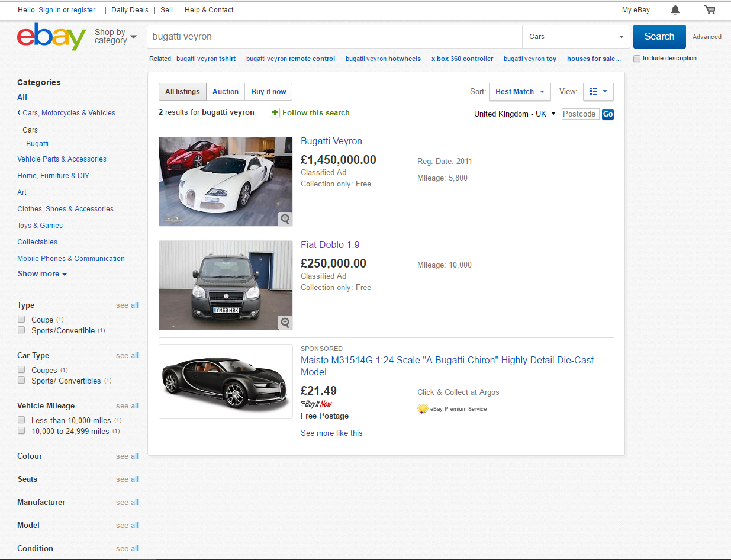Click the Sign in link
731x560 pixels.
pos(50,10)
